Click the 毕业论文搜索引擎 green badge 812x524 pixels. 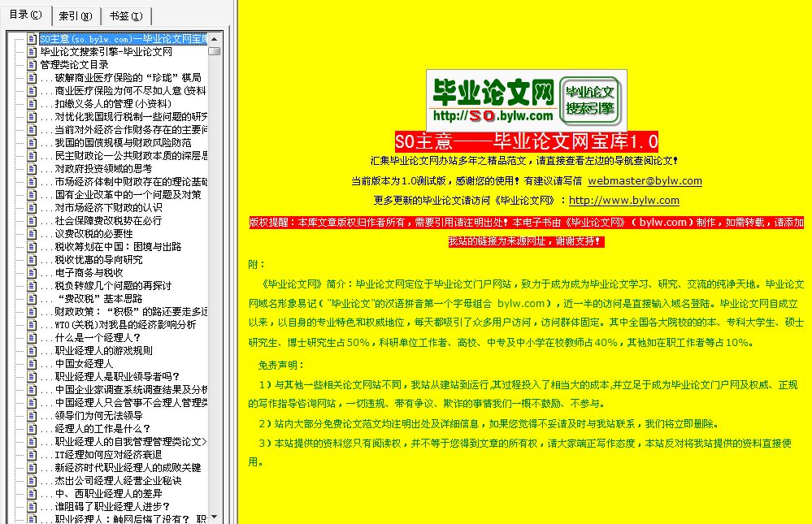(x=590, y=101)
